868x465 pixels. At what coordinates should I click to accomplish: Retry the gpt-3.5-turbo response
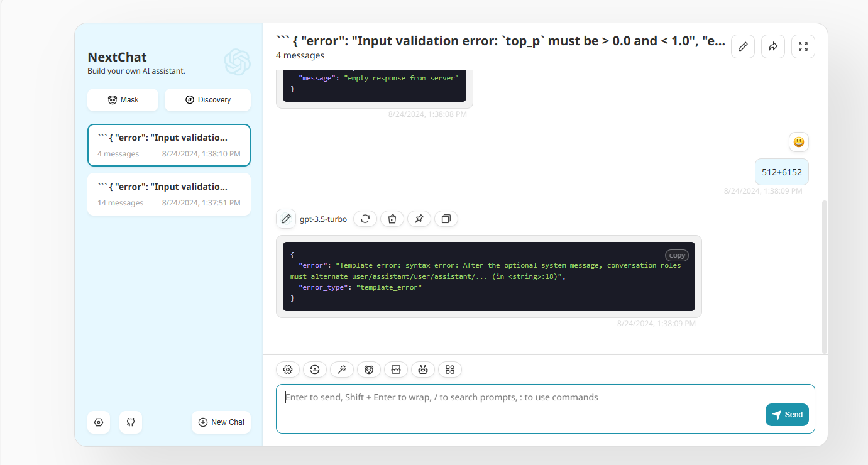[365, 219]
